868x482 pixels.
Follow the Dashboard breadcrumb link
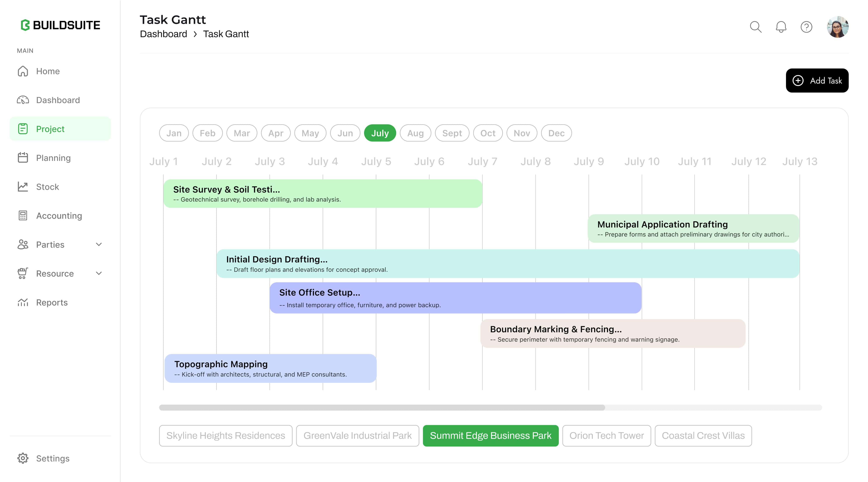[x=163, y=34]
